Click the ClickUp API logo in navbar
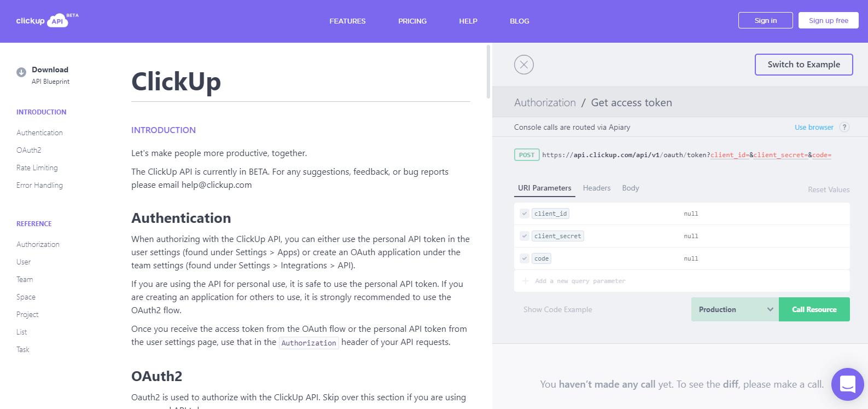Screen dimensions: 868x409 tap(44, 20)
